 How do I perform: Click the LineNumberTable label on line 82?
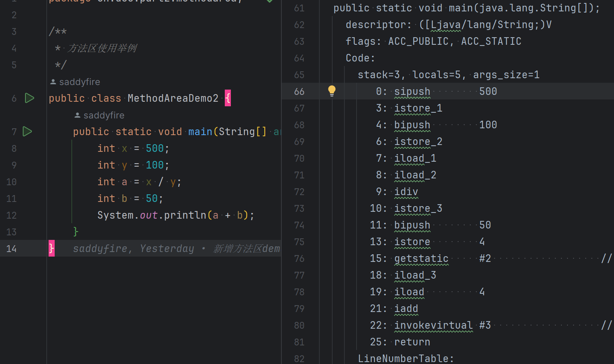[405, 358]
